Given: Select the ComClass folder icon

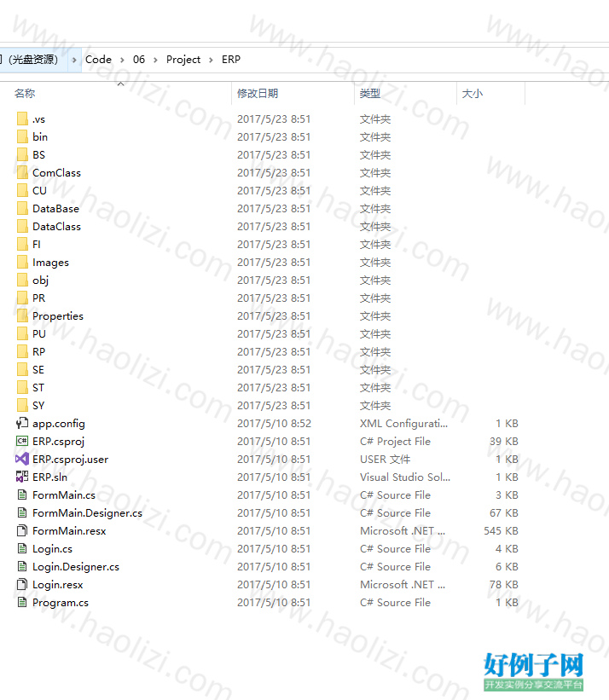Looking at the screenshot, I should [x=22, y=173].
